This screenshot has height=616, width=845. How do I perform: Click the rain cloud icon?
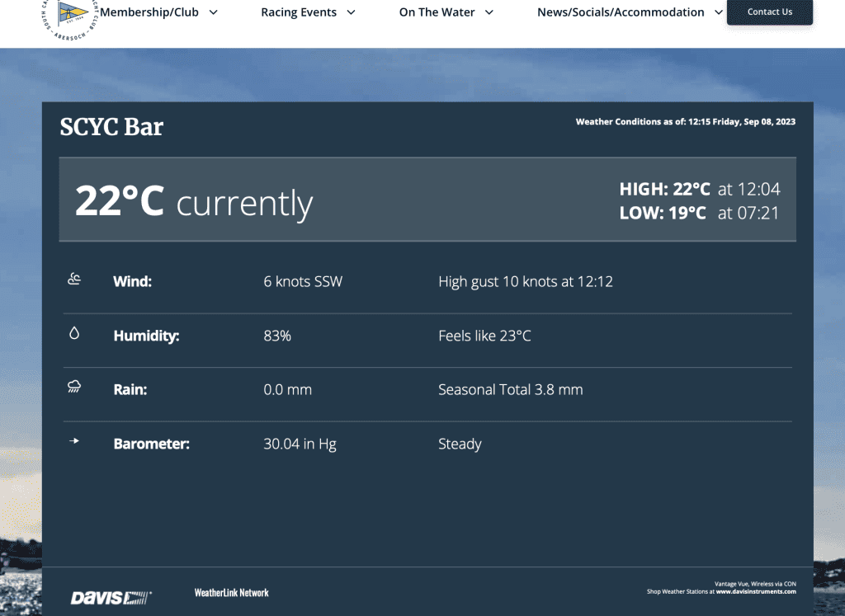click(74, 388)
